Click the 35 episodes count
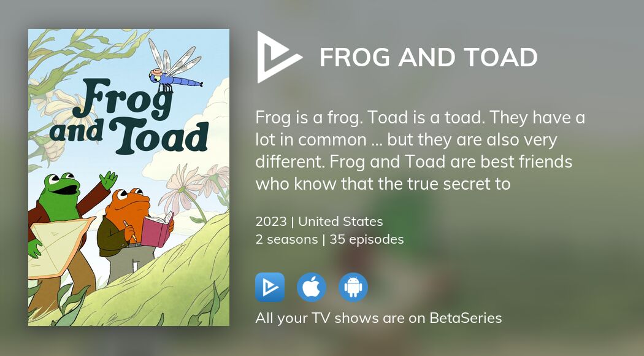This screenshot has height=356, width=644. [x=367, y=239]
